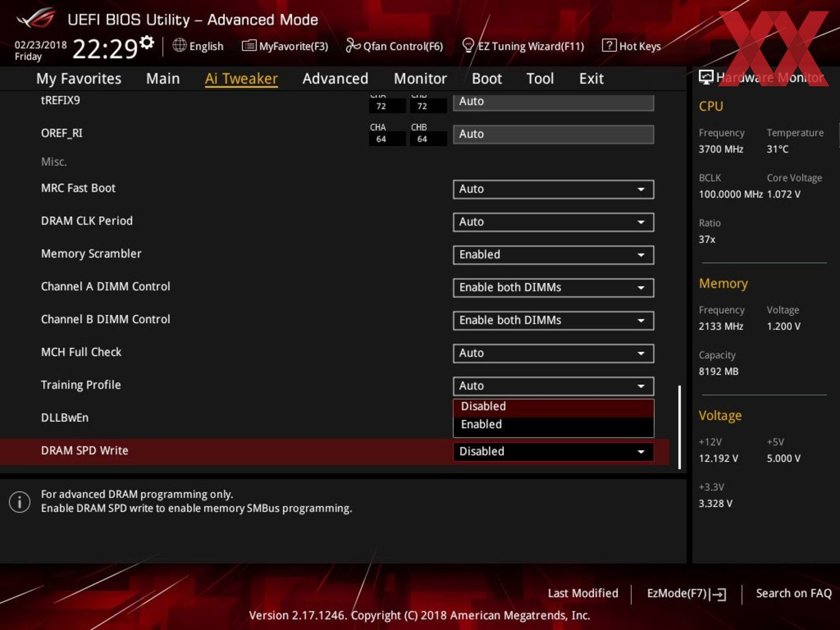Image resolution: width=840 pixels, height=630 pixels.
Task: Click the memory capacity value 8192 MB
Action: click(718, 371)
